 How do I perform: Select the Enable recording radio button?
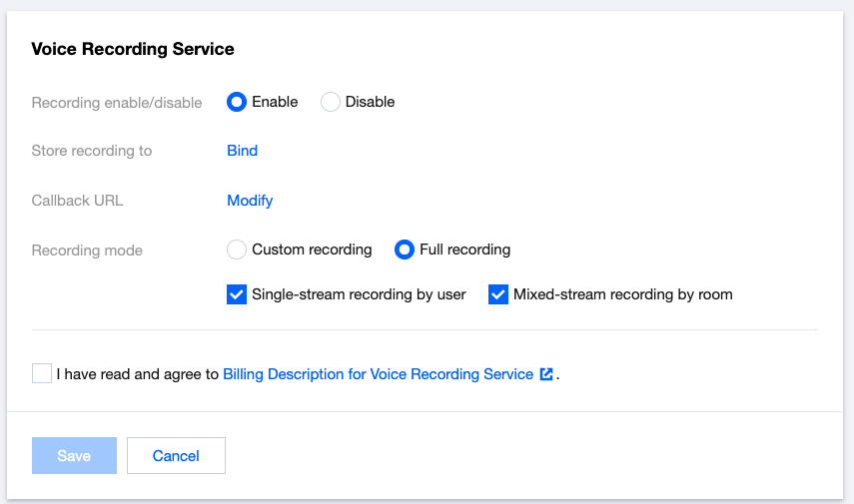pos(237,102)
